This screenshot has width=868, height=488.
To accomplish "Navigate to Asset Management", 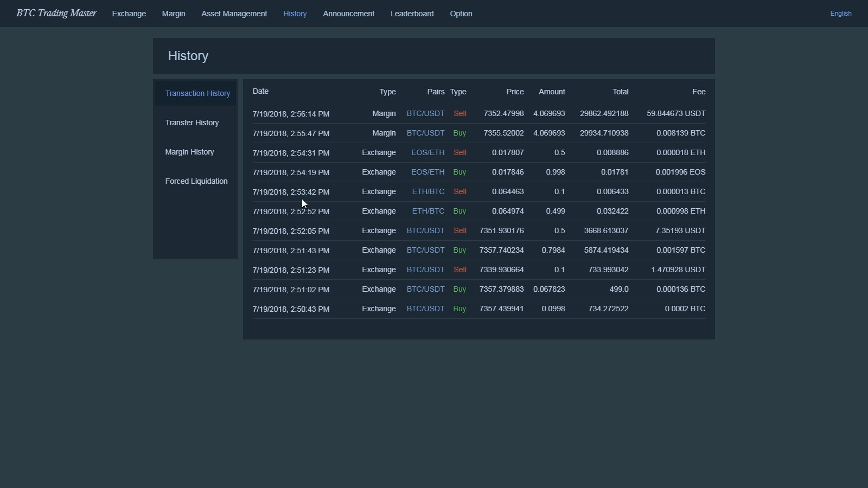I will (234, 14).
